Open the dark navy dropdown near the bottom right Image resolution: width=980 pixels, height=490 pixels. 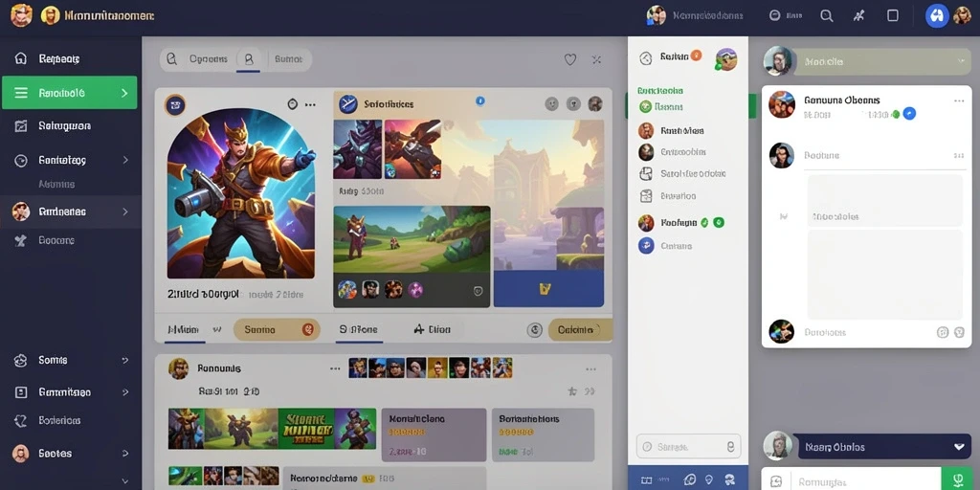[884, 447]
